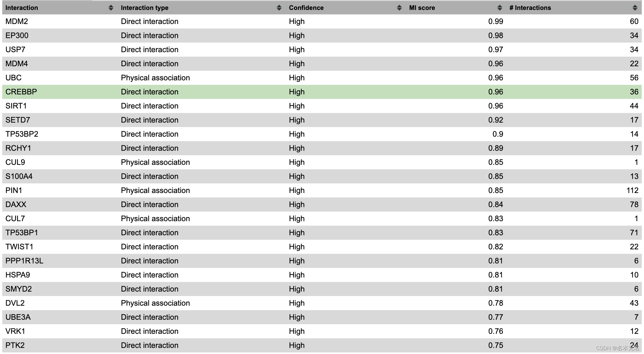Select the USP7 row name

pyautogui.click(x=15, y=50)
